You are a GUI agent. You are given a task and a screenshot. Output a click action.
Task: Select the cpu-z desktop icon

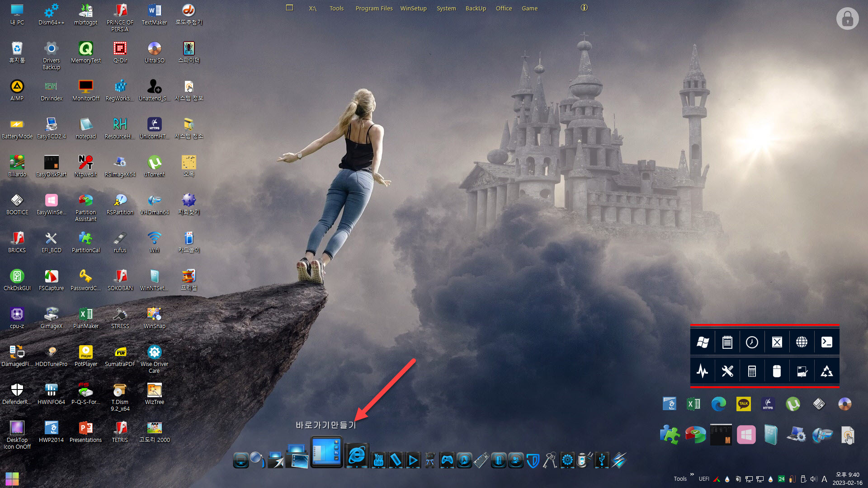[17, 318]
